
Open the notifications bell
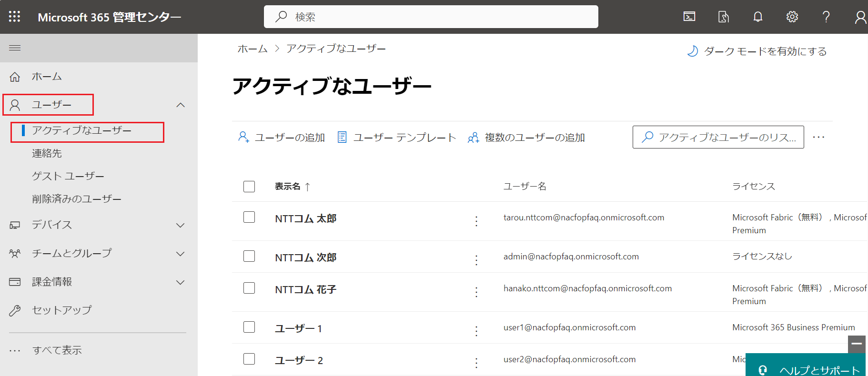tap(758, 17)
